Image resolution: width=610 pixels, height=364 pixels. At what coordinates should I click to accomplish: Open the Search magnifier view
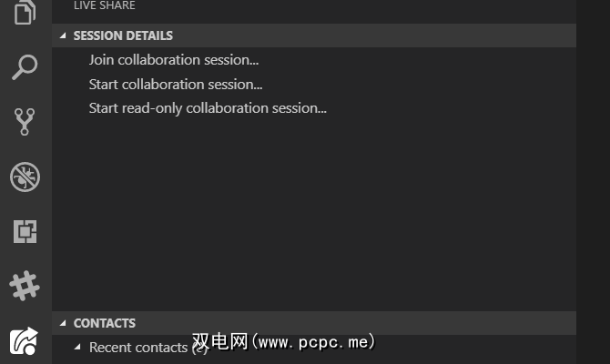click(25, 67)
